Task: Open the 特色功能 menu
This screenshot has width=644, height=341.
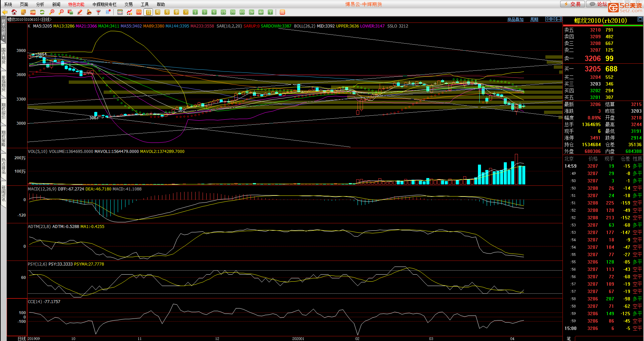Action: click(76, 4)
